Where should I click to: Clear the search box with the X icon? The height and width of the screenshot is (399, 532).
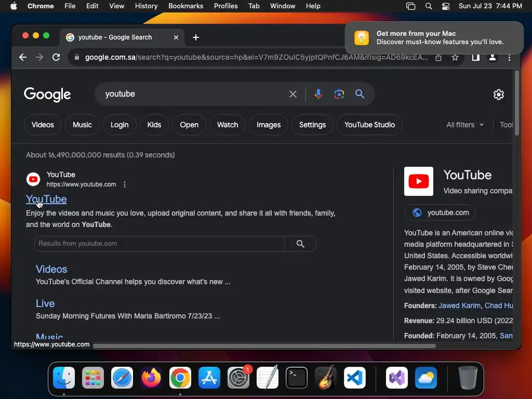click(293, 94)
